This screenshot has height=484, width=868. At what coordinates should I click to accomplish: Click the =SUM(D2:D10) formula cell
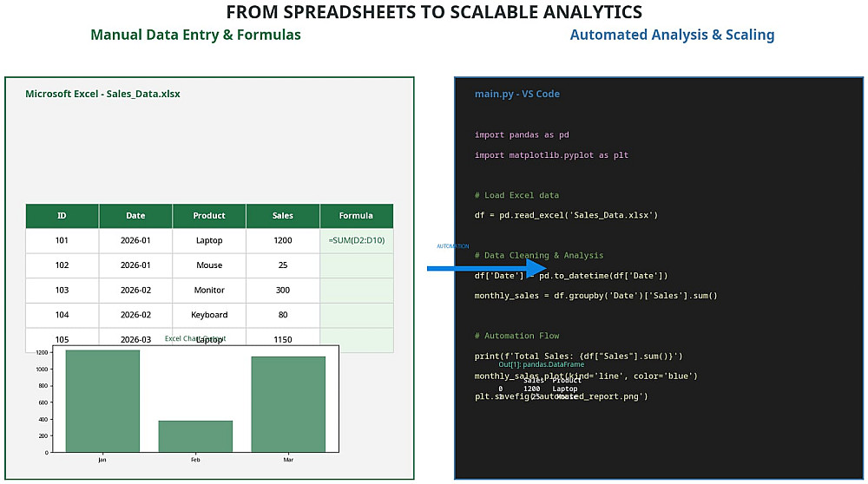[356, 240]
